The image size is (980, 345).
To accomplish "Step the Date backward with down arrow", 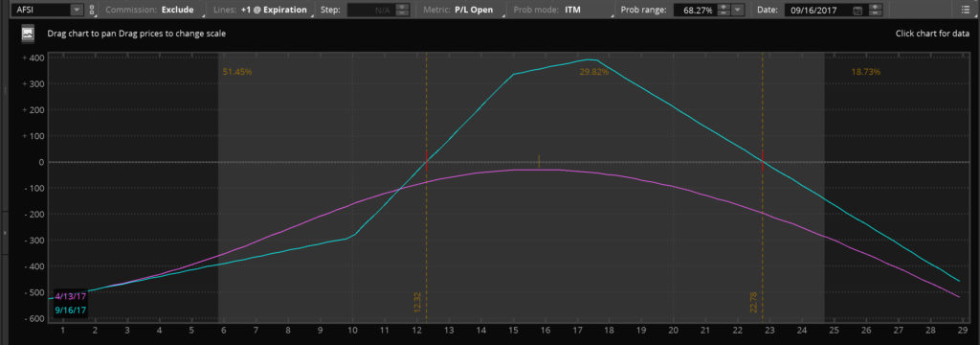I will point(875,13).
